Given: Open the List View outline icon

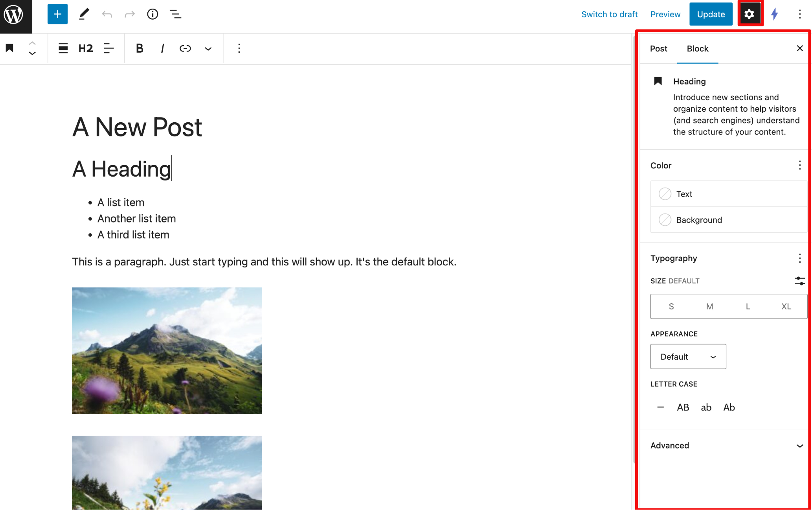Looking at the screenshot, I should (175, 15).
